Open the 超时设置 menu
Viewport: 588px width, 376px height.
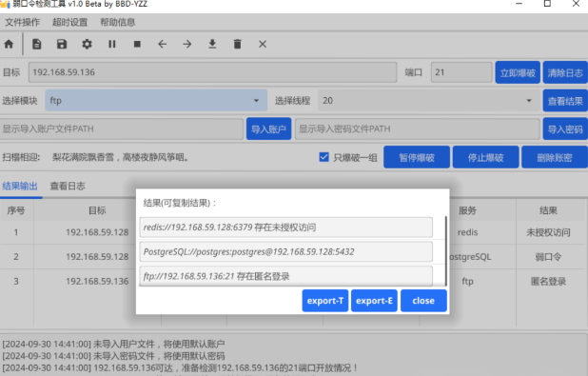click(70, 22)
